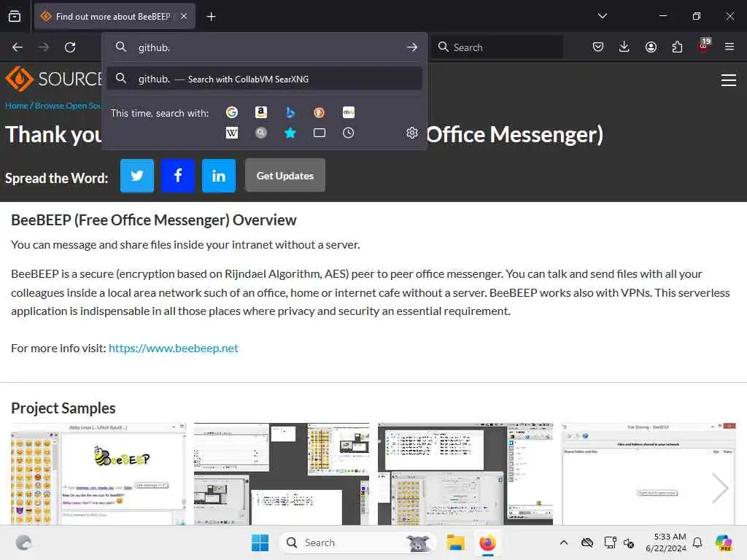Click the SourceForge logo

(x=53, y=79)
